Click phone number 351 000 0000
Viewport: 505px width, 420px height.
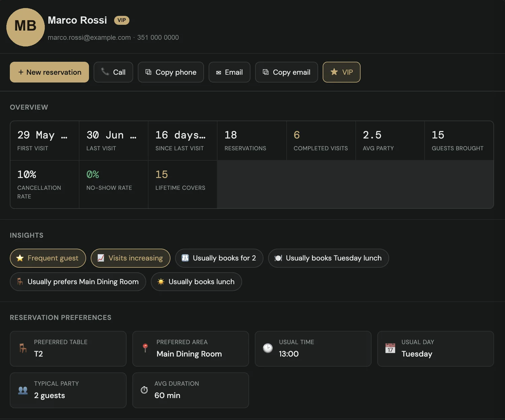click(158, 37)
